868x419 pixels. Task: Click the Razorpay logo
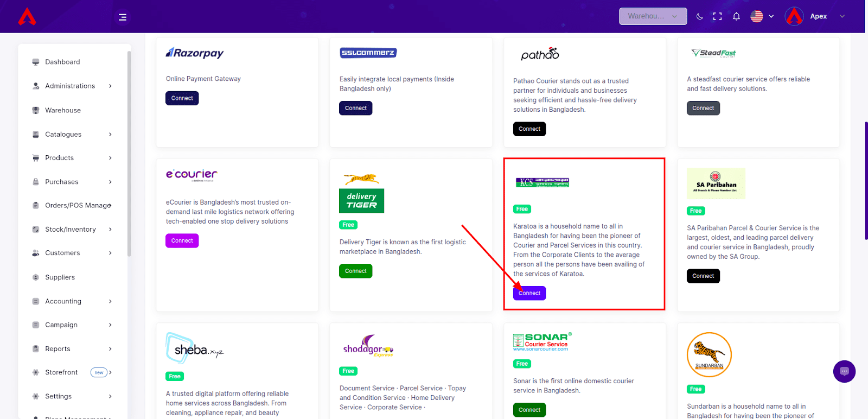coord(195,53)
